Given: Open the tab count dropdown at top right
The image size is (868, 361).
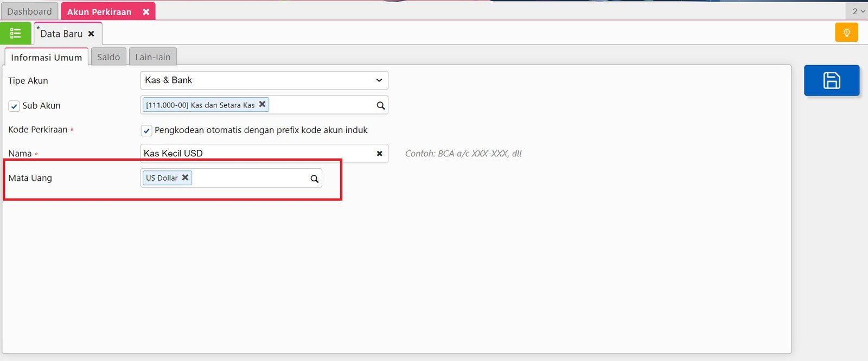Looking at the screenshot, I should click(x=858, y=11).
